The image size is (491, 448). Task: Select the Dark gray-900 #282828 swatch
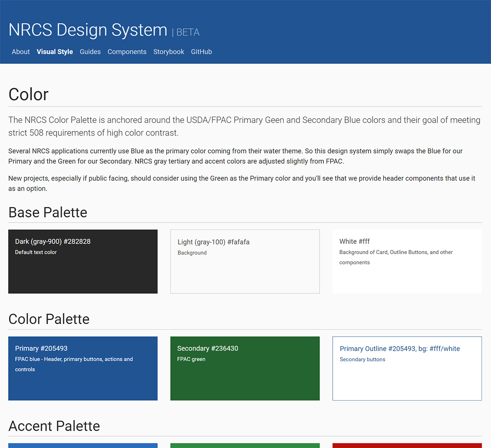[x=83, y=261]
